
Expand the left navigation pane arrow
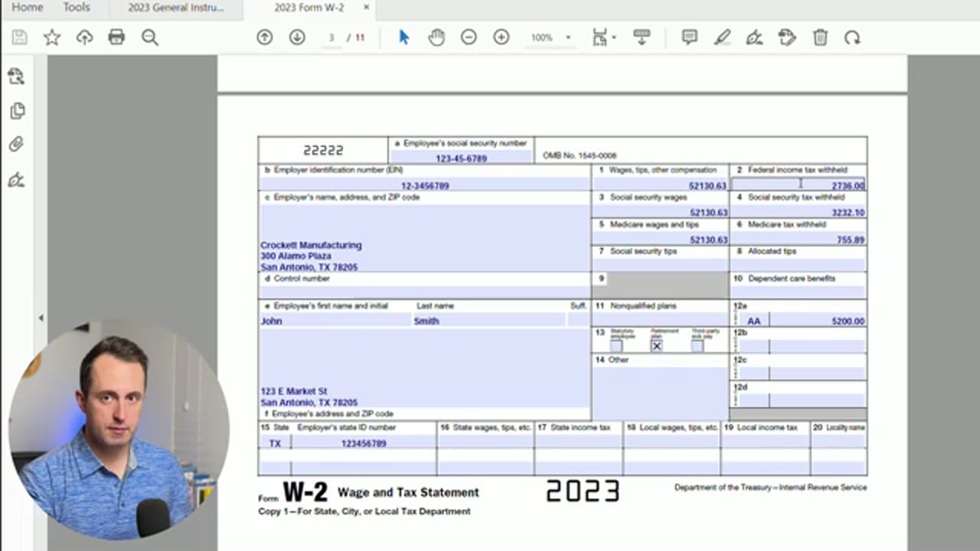(x=41, y=318)
